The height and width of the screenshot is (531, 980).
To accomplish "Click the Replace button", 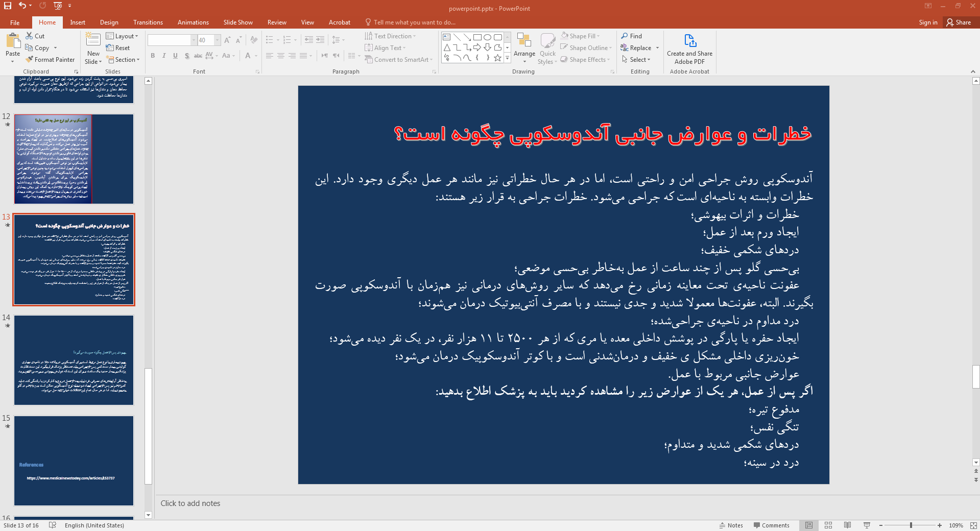I will (x=636, y=47).
